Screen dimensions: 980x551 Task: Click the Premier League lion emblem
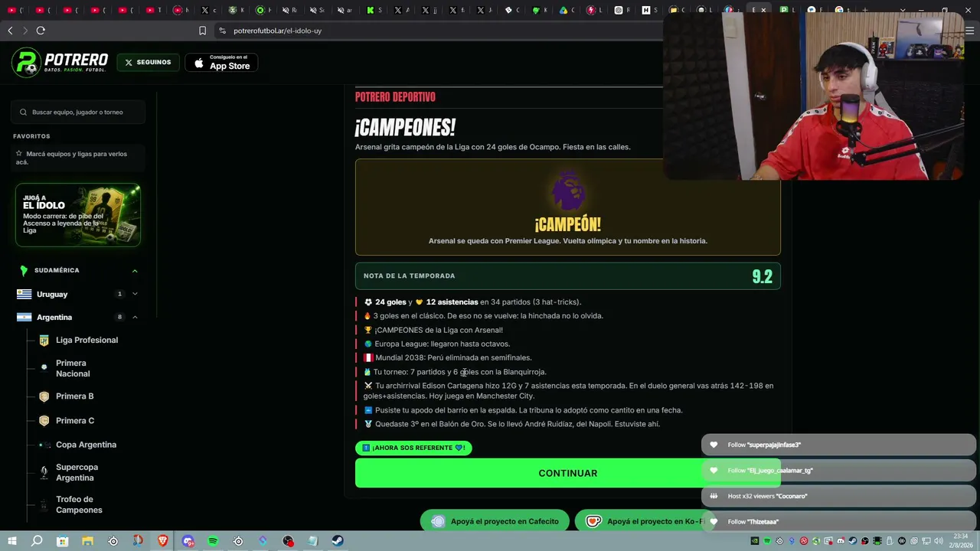point(568,190)
